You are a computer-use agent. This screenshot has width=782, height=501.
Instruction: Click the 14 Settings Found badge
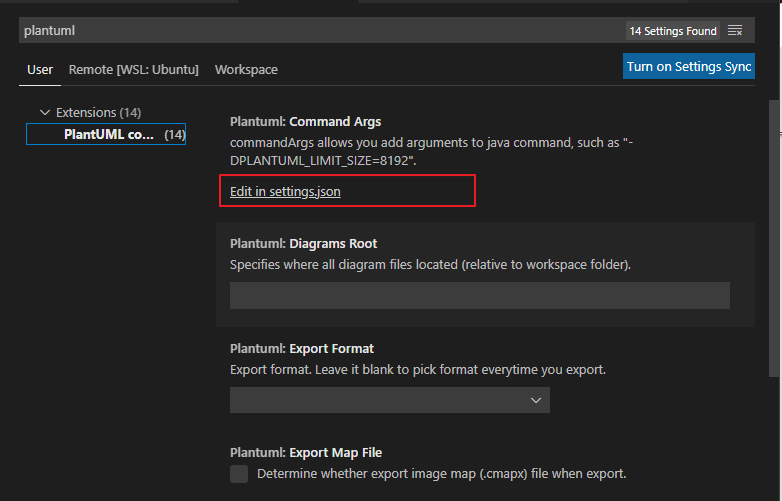pos(673,31)
